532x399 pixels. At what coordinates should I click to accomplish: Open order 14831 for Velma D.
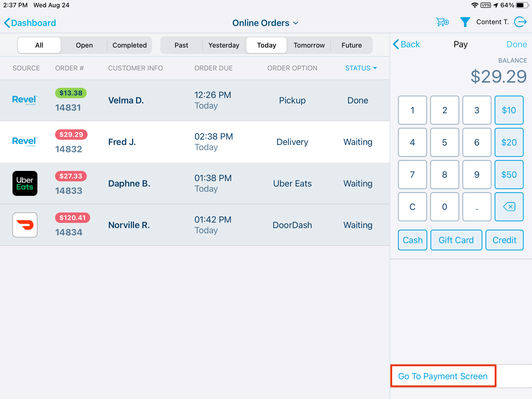tap(195, 100)
